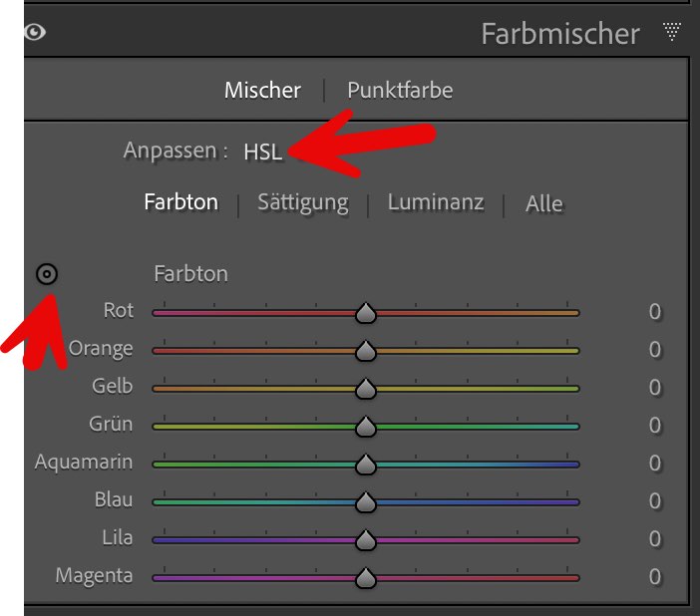Click the Blau hue slider handle

(366, 502)
